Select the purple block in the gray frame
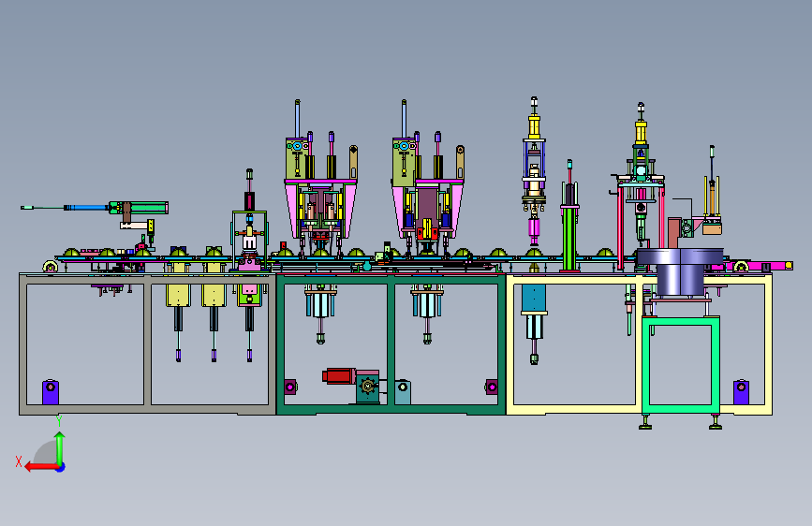The image size is (812, 526). point(51,392)
